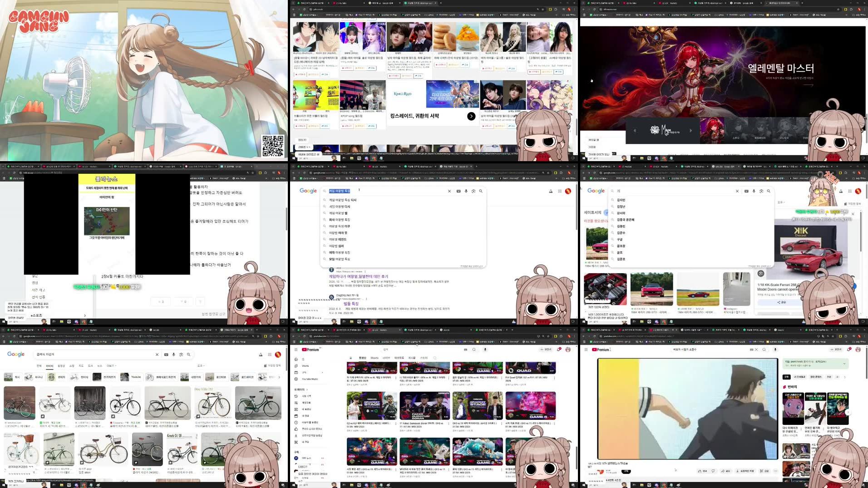This screenshot has width=868, height=488.
Task: Switch to the '게시물' channel tab
Action: pos(412,358)
